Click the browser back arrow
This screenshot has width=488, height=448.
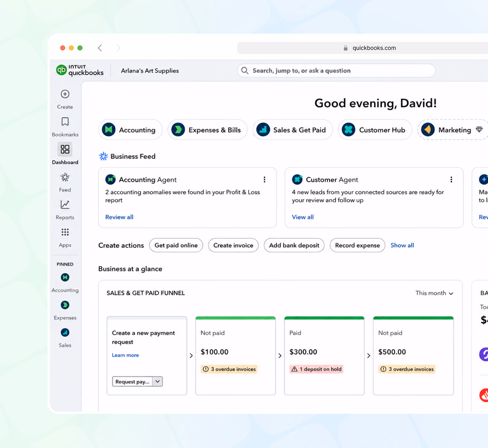(x=100, y=48)
